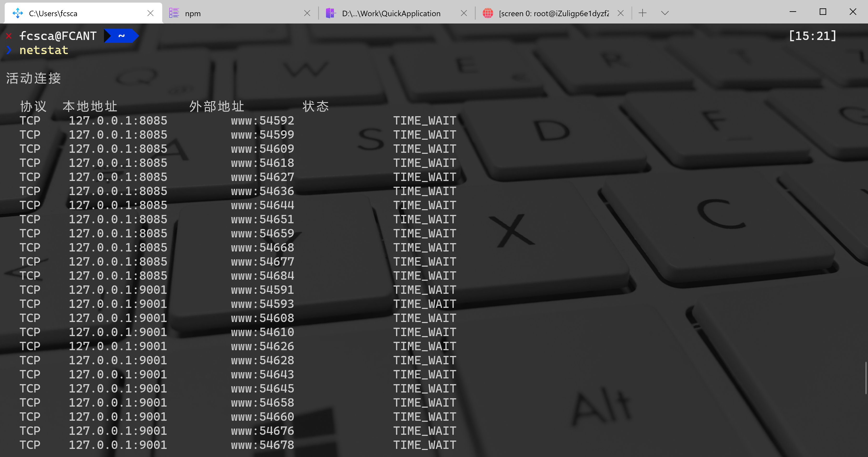Close the QuickApplication tab
This screenshot has height=457, width=868.
464,13
